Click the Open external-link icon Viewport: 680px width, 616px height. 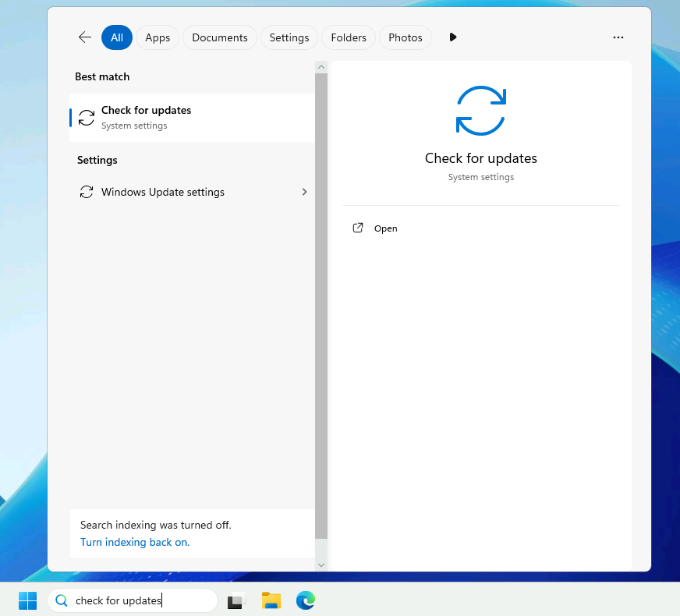pos(358,228)
